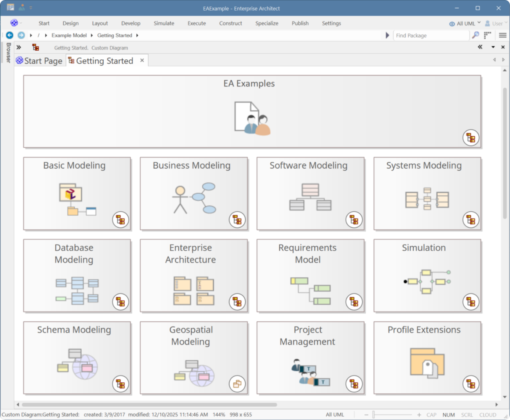The width and height of the screenshot is (510, 420).
Task: Open Simulation diagram link icon
Action: [471, 302]
